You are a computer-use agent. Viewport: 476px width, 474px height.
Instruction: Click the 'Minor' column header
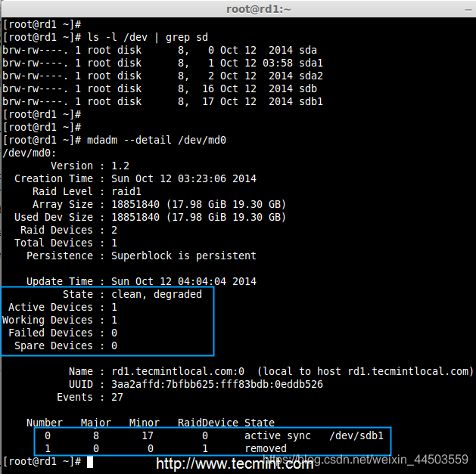coord(145,423)
